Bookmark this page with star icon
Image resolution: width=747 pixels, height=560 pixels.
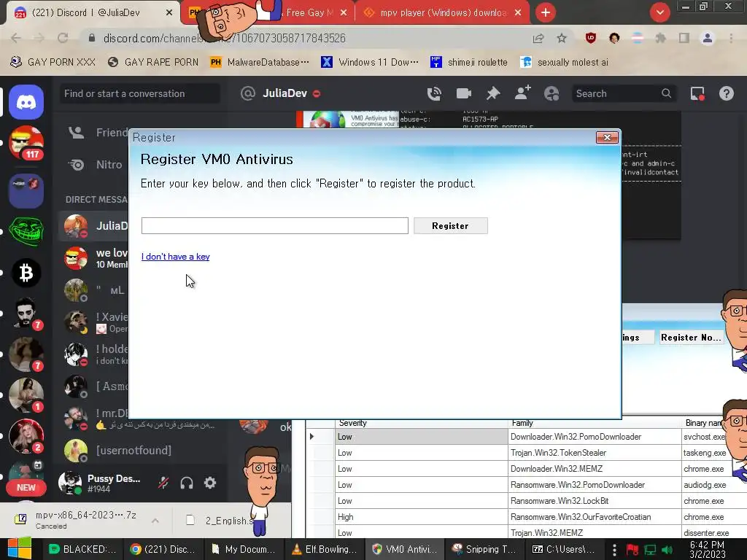(x=562, y=38)
